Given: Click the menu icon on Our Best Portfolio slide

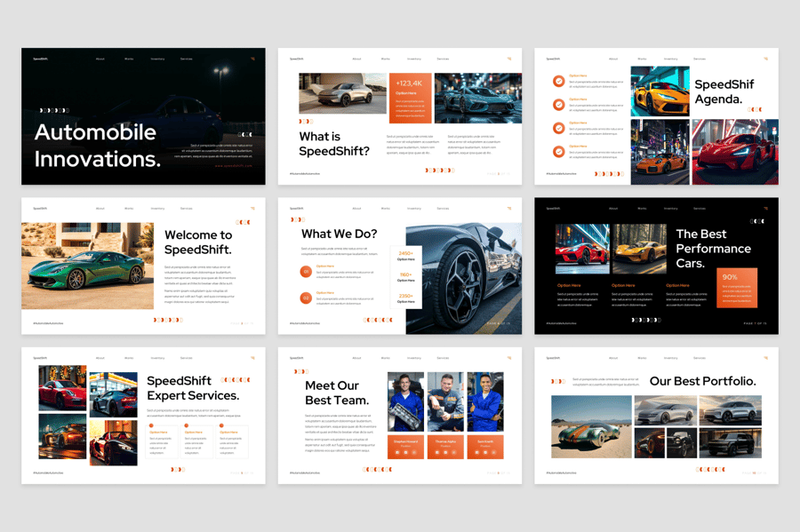Looking at the screenshot, I should 765,358.
